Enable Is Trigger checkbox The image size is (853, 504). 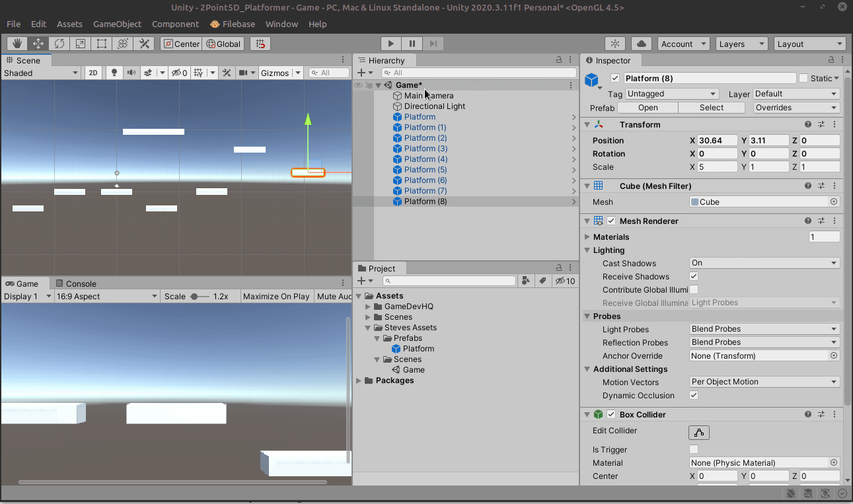(x=694, y=449)
